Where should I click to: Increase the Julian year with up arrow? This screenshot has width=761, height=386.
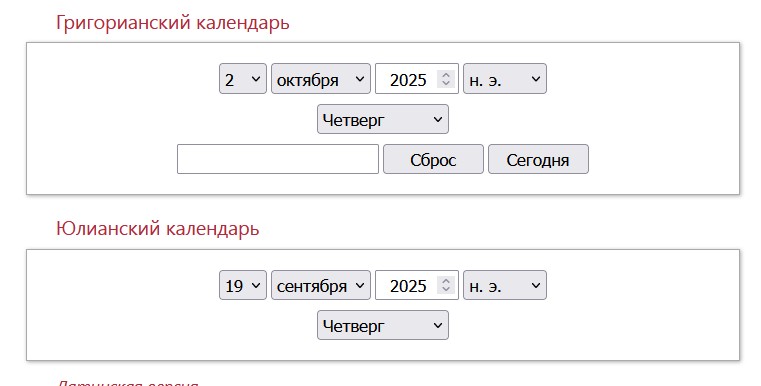(x=446, y=281)
